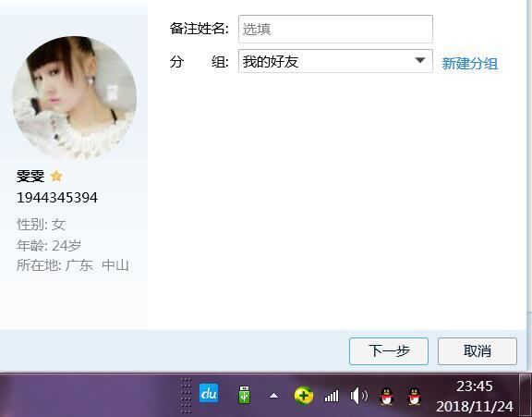
Task: Click the Baidu input method tray icon
Action: (209, 393)
